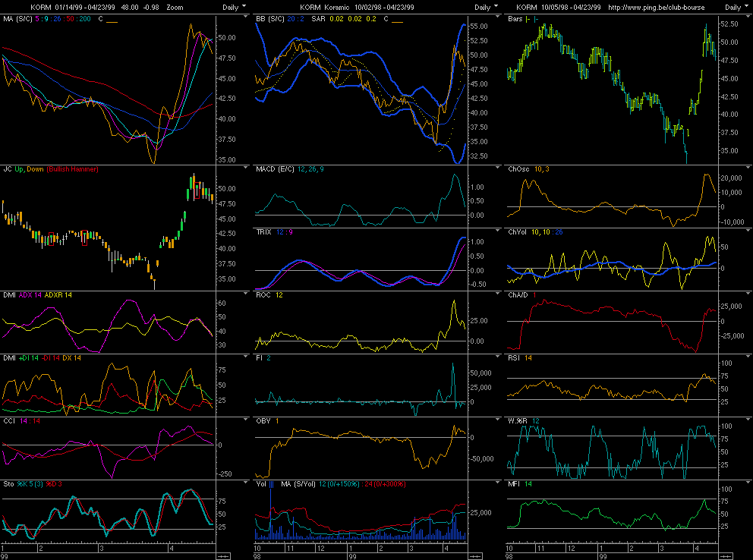The height and width of the screenshot is (560, 753).
Task: Expand the ChOsc panel menu arrow
Action: (x=748, y=168)
